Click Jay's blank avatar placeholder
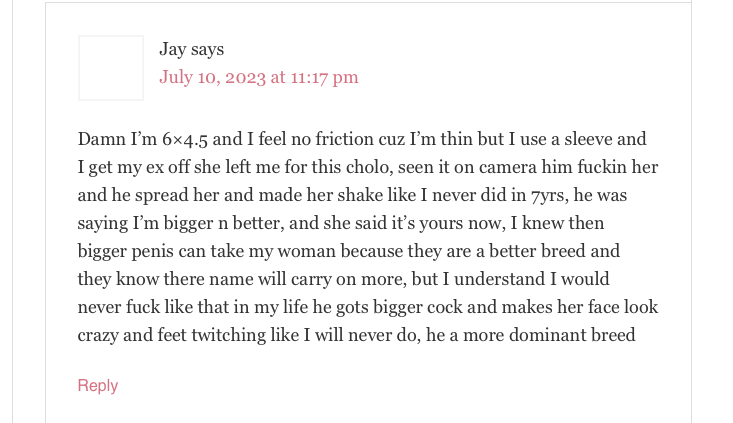The image size is (733, 423). click(x=111, y=68)
